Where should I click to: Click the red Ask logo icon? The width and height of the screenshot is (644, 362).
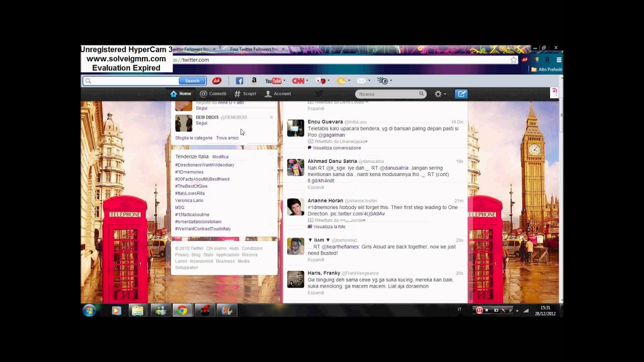[216, 81]
